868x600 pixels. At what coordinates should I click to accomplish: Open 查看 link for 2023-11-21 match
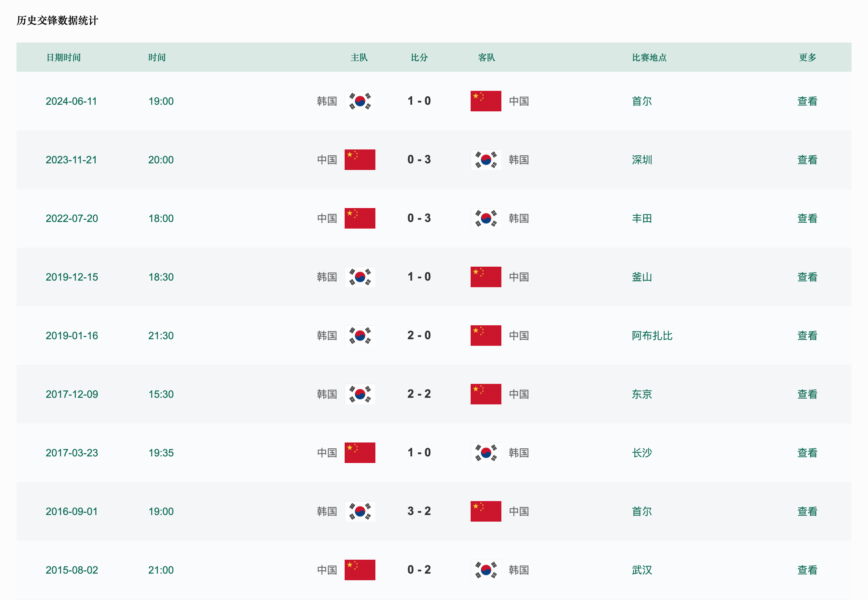[808, 160]
